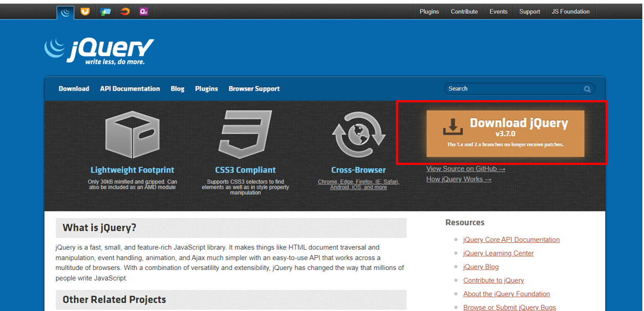Viewport: 644px width, 311px height.
Task: Open the jQuery project icon in top bar
Action: tap(65, 12)
